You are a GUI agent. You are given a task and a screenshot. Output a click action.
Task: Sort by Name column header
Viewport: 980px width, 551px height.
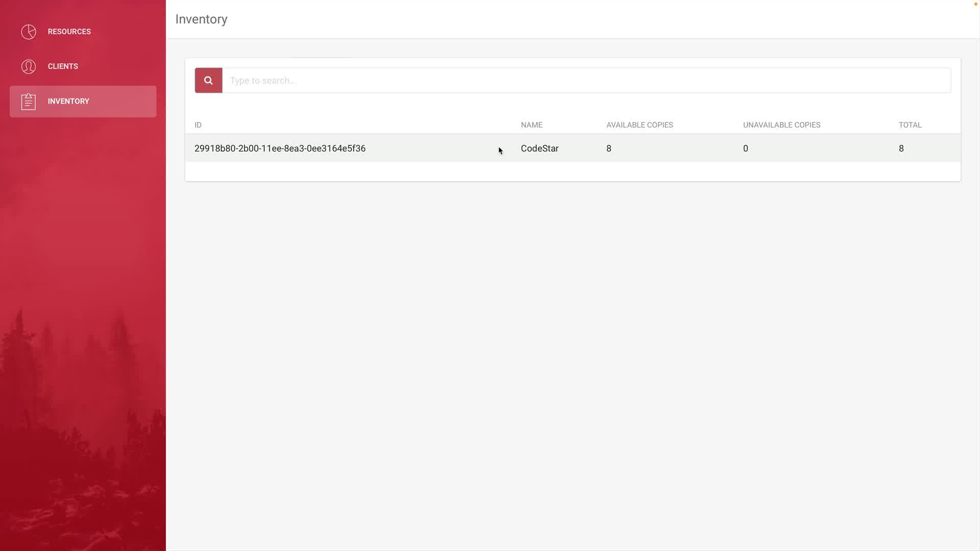[x=531, y=125]
